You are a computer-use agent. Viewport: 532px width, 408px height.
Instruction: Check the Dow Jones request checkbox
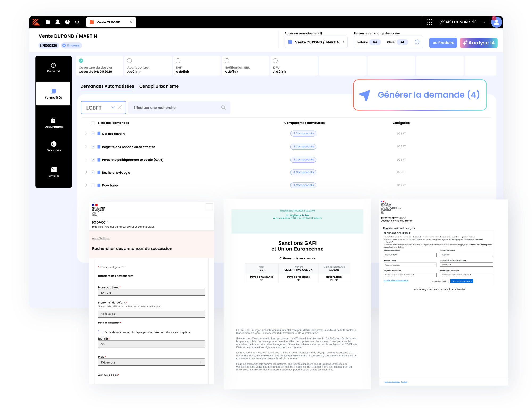tap(93, 185)
